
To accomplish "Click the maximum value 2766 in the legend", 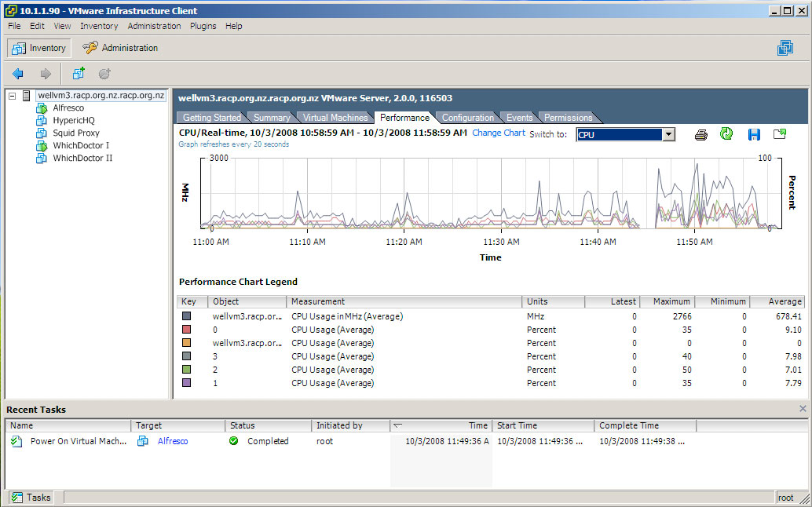I will (682, 316).
